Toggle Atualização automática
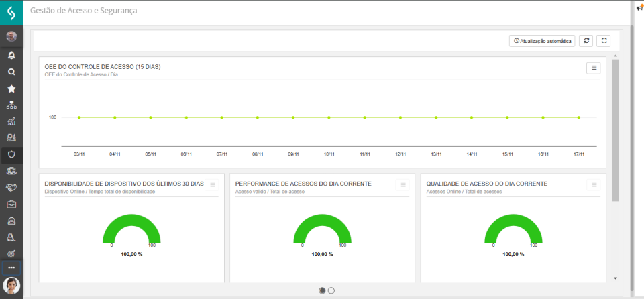 (542, 41)
